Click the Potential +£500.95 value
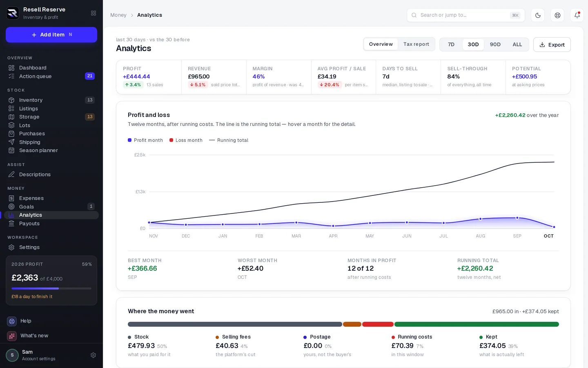The width and height of the screenshot is (588, 368). point(524,76)
